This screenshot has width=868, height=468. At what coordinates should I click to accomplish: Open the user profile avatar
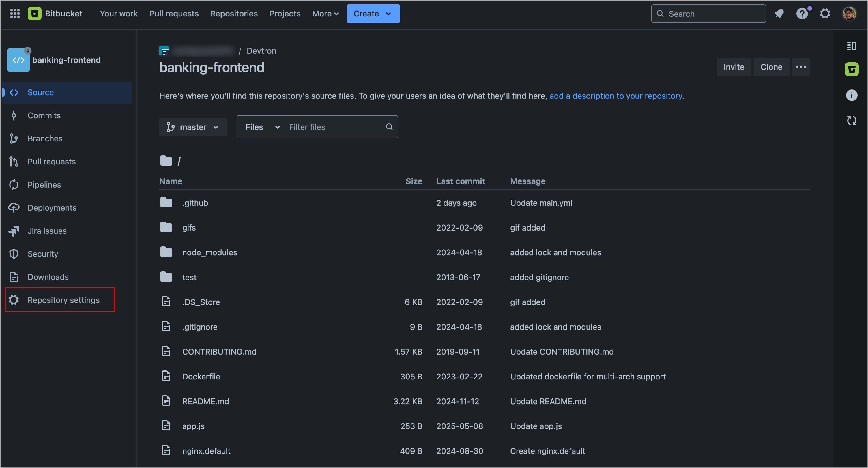coord(849,14)
